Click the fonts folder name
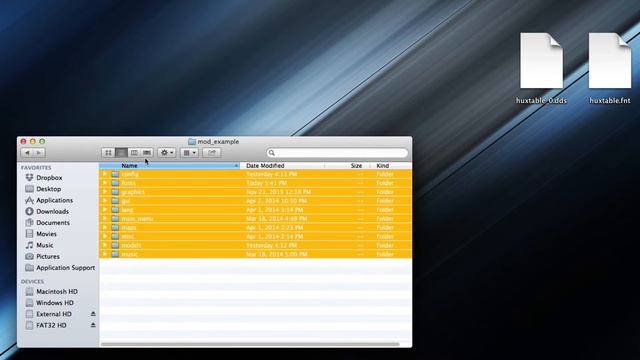Screen dimensions: 640x360 click(x=128, y=183)
